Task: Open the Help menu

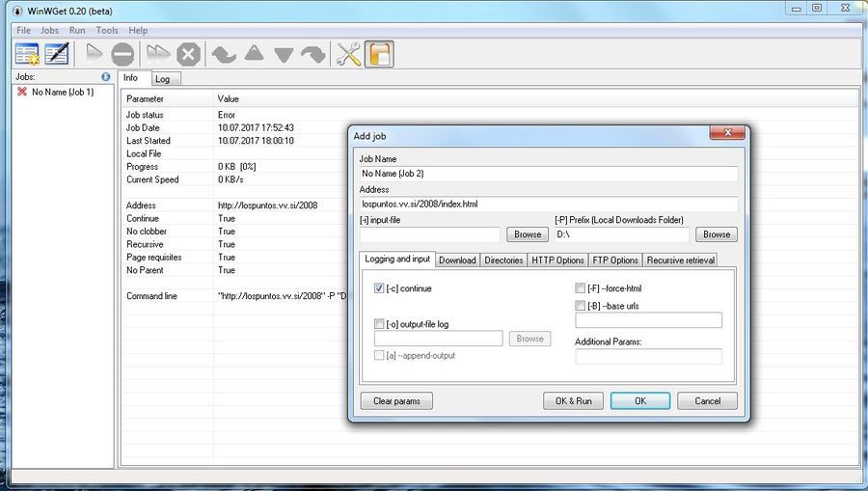Action: pyautogui.click(x=138, y=31)
